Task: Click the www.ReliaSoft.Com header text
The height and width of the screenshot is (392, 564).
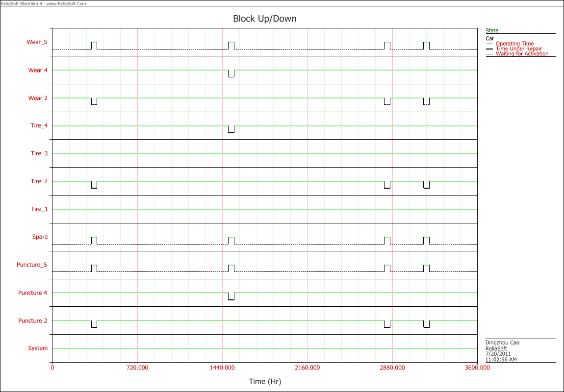Action: point(67,3)
